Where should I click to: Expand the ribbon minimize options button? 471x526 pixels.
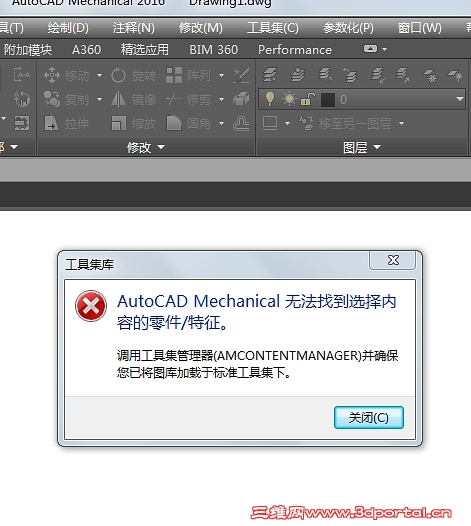[x=370, y=49]
